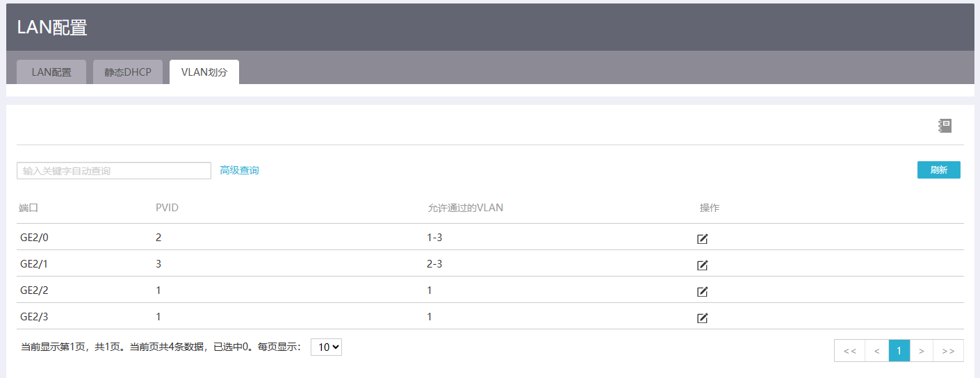Edit the GE2/1 port VLAN entry
This screenshot has height=378, width=980.
point(703,265)
